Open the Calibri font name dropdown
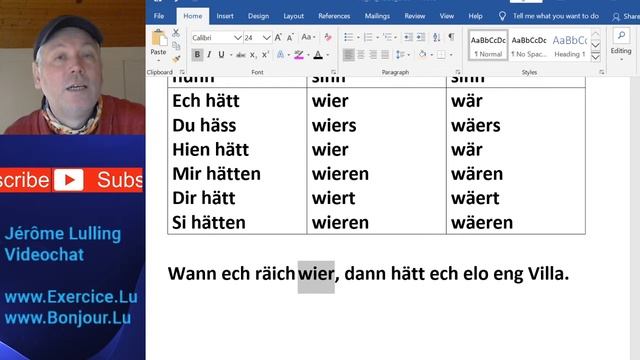This screenshot has width=640, height=360. (x=238, y=38)
